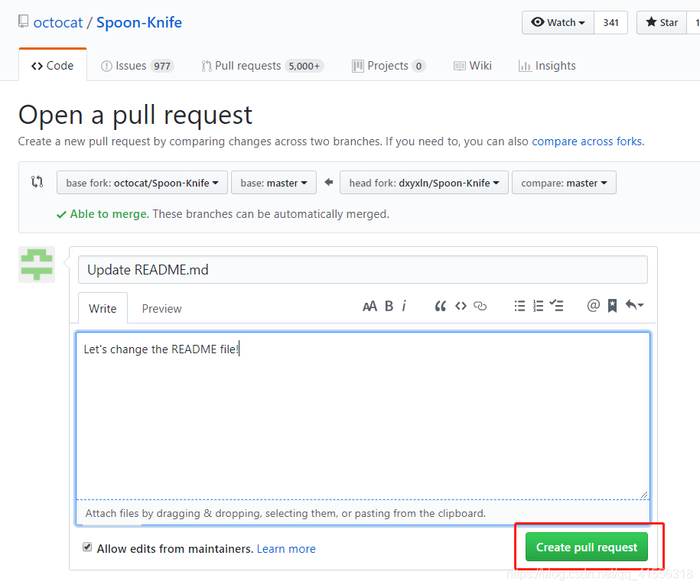The height and width of the screenshot is (588, 700).
Task: Mention a user with the @ icon
Action: (593, 306)
